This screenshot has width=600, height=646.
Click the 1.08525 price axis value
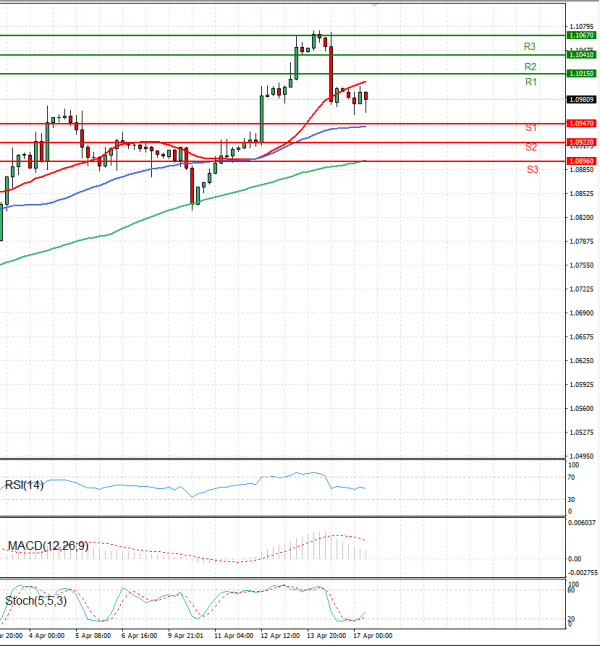(x=581, y=194)
